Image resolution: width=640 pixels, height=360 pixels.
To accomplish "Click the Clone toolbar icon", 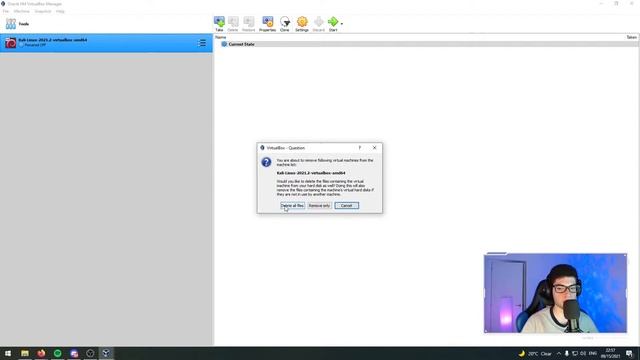I will [285, 24].
